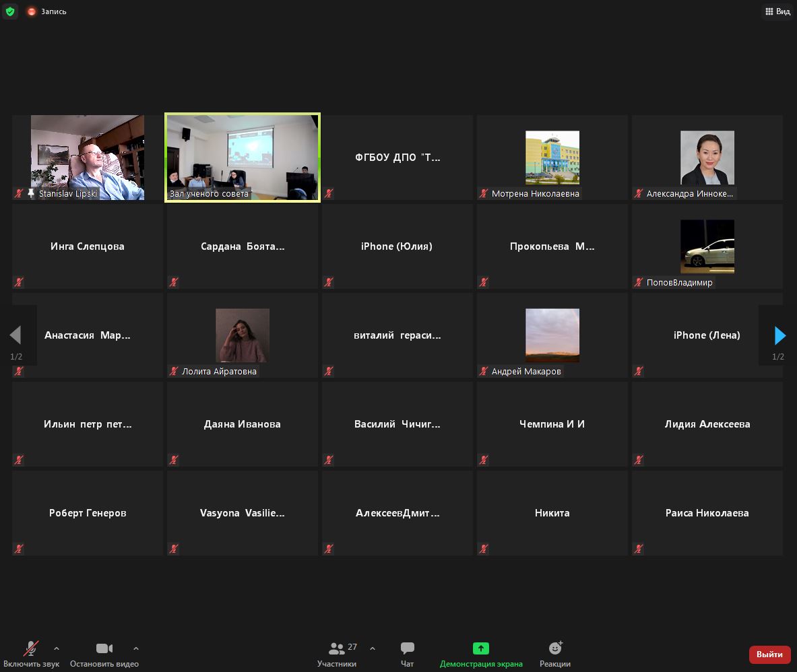This screenshot has height=672, width=797.
Task: Click the green encryption shield icon
Action: coord(9,11)
